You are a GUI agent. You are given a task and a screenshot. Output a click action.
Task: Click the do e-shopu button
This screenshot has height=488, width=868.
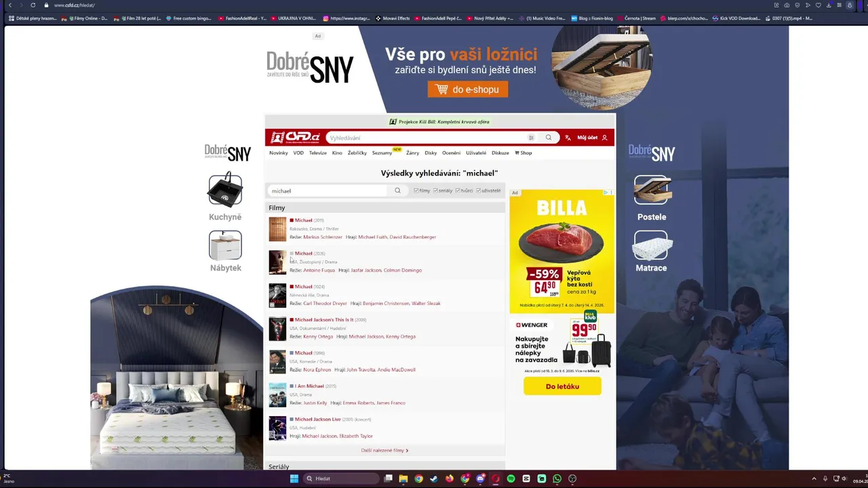tap(468, 89)
